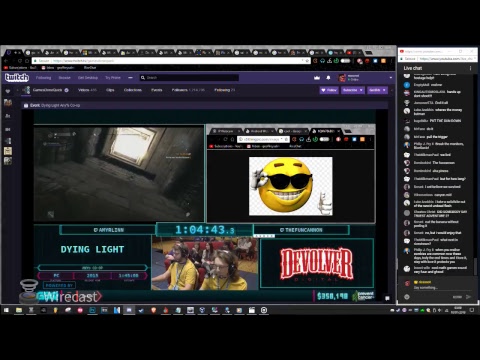Click the sunglasses emoji image
The image size is (480, 360).
click(291, 186)
